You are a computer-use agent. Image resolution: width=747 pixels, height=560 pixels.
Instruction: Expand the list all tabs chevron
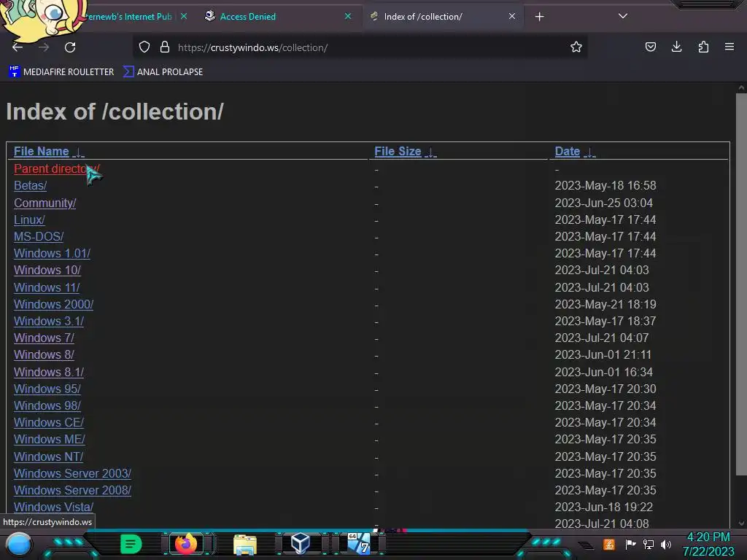623,16
